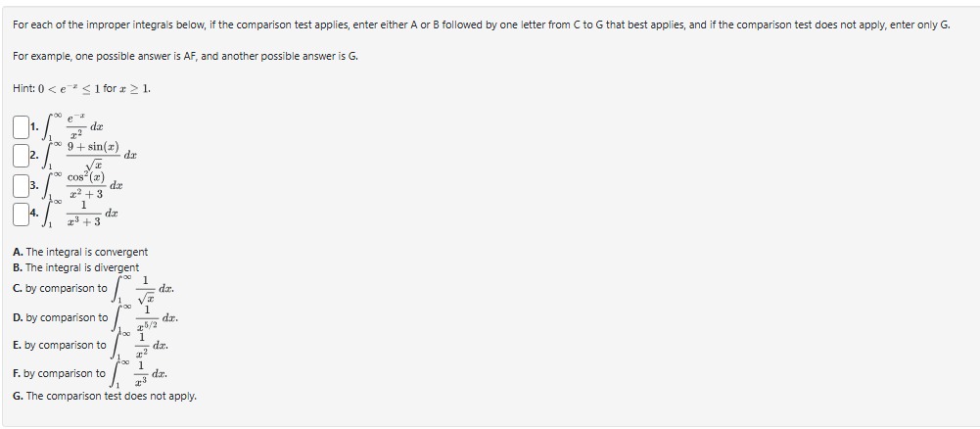This screenshot has height=429, width=980.
Task: Select the 1 over x³+3 integral
Action: pos(80,214)
